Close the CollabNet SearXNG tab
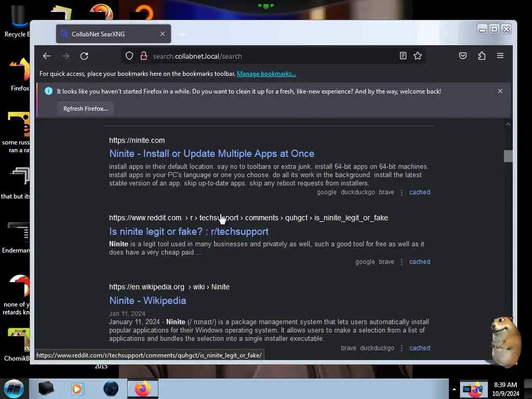The height and width of the screenshot is (399, 532). click(x=163, y=34)
